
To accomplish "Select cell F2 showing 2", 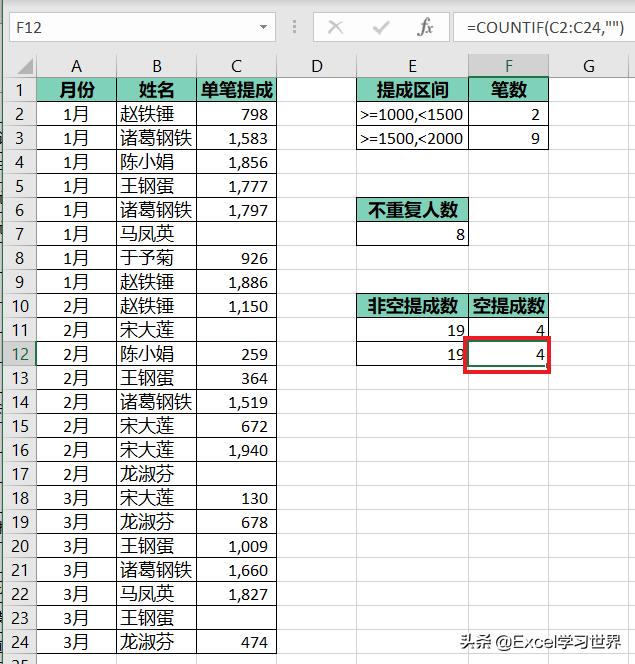I will (x=508, y=114).
